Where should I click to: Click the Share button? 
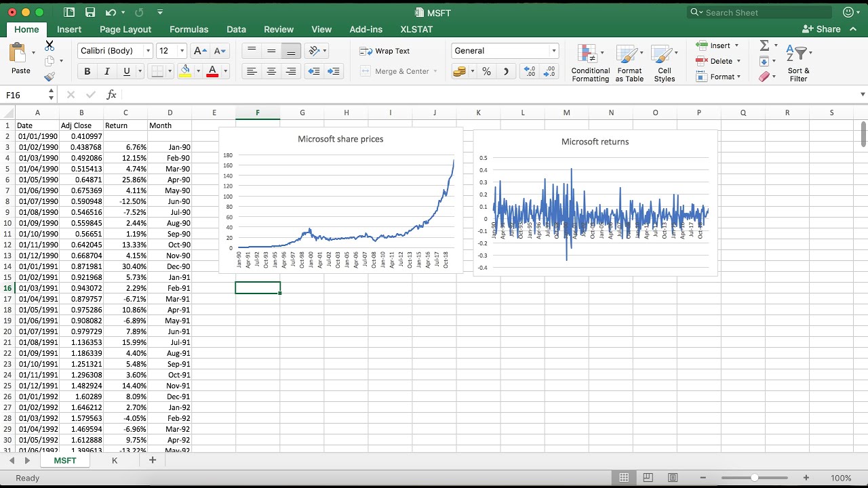(x=821, y=29)
